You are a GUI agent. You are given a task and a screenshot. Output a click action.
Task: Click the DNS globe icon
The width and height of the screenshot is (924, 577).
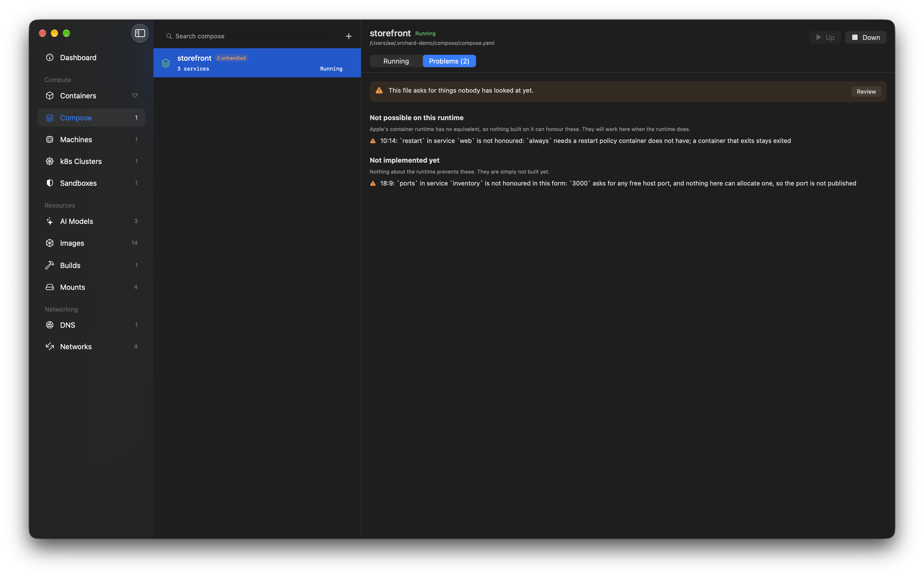tap(50, 325)
